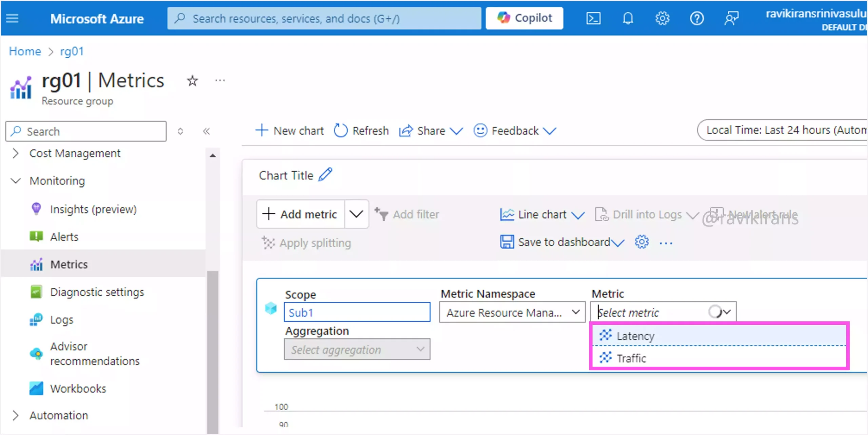Focus the global resources search box
This screenshot has height=435, width=868.
coord(324,18)
